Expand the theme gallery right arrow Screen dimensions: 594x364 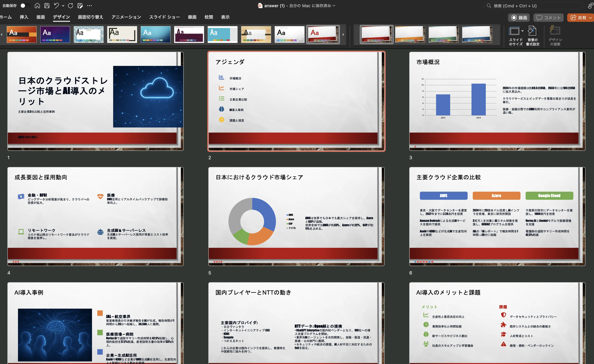click(x=343, y=35)
